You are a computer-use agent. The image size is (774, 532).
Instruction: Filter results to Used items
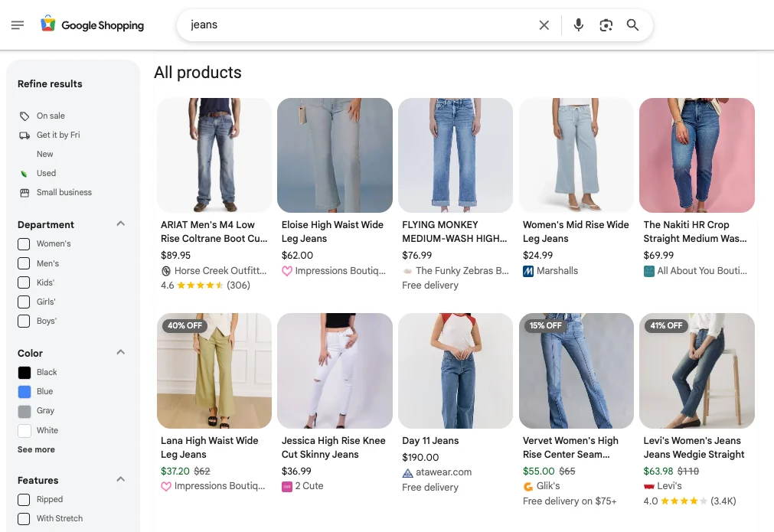(46, 173)
